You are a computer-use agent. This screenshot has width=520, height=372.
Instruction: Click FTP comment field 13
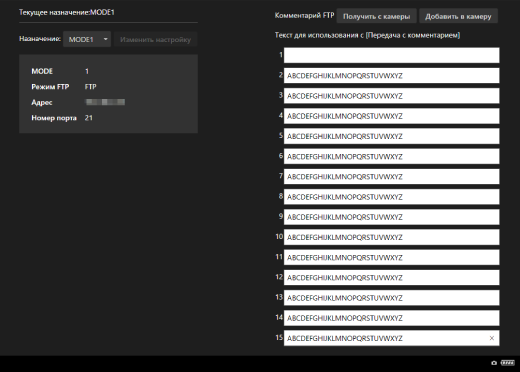point(392,298)
